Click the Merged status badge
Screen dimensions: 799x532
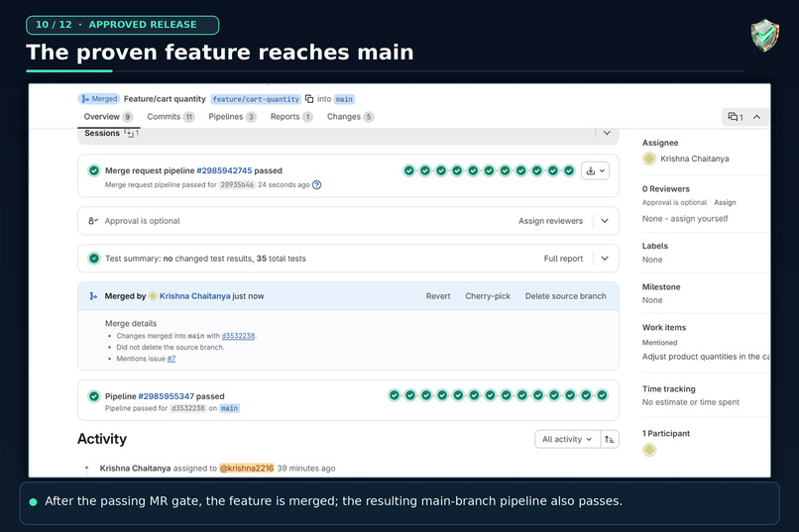coord(99,99)
